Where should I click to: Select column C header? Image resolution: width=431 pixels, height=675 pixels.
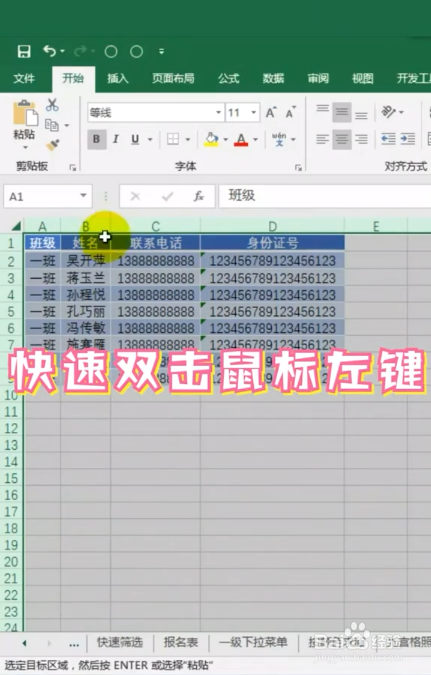click(x=155, y=226)
